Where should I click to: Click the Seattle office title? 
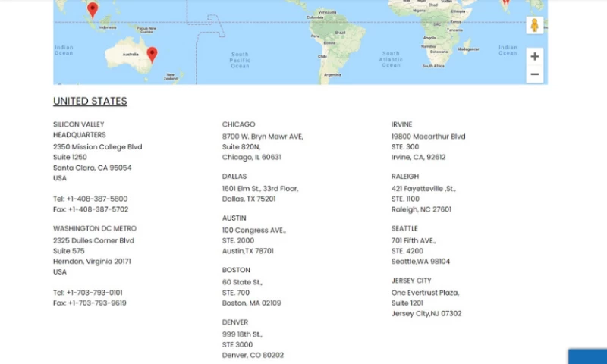click(404, 228)
